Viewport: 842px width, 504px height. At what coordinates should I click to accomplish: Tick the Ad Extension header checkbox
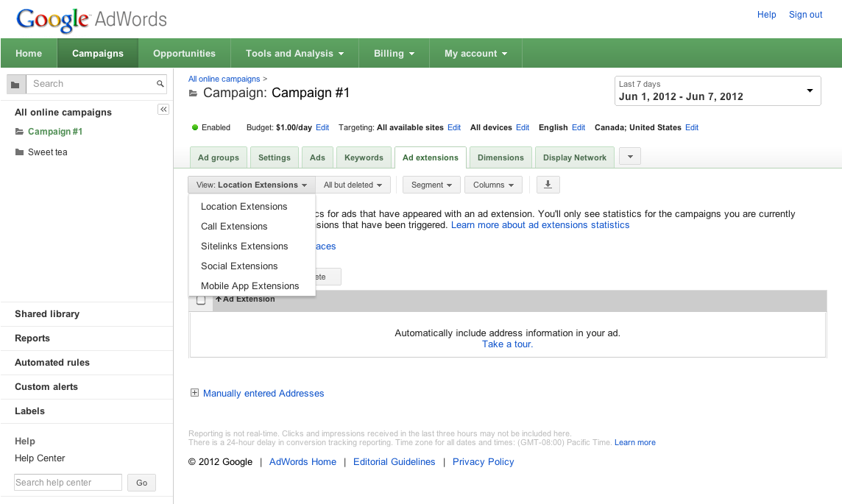click(201, 300)
